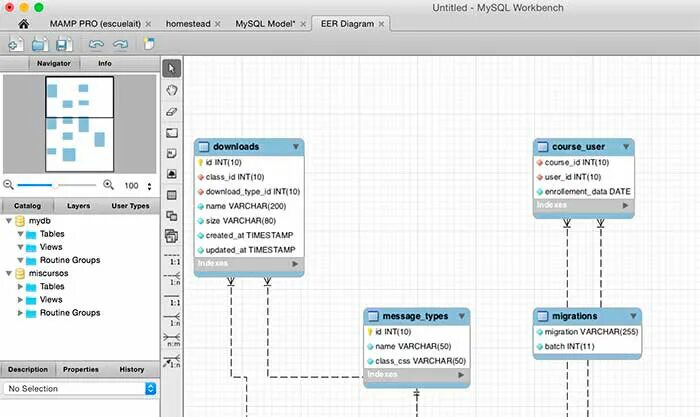Collapse mydb Tables folder
700x417 pixels.
pyautogui.click(x=20, y=234)
